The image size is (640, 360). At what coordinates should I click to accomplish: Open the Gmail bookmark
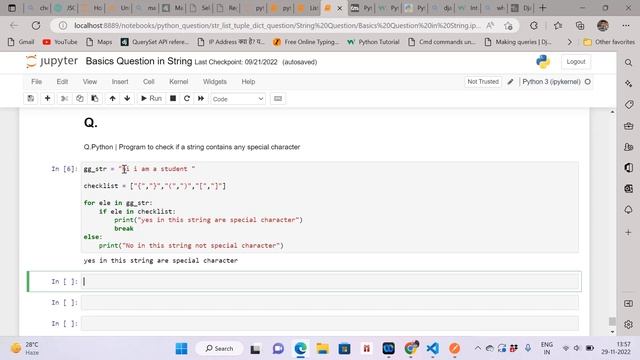(21, 42)
